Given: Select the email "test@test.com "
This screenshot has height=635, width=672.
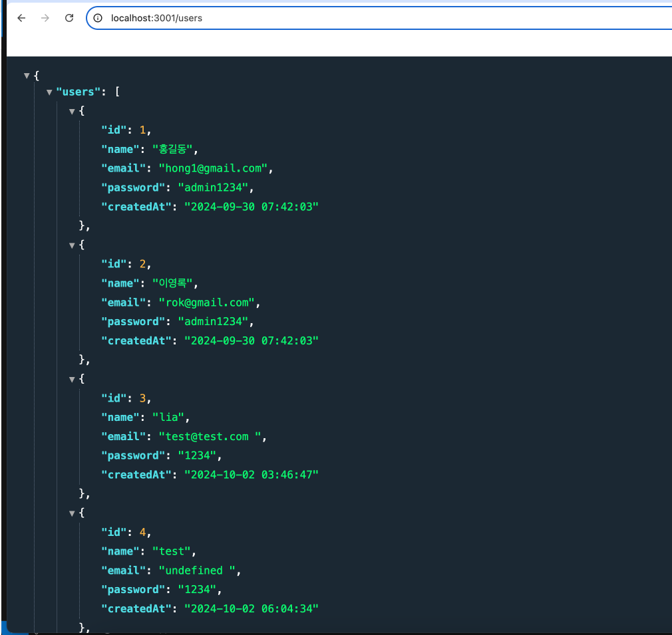Looking at the screenshot, I should coord(210,436).
